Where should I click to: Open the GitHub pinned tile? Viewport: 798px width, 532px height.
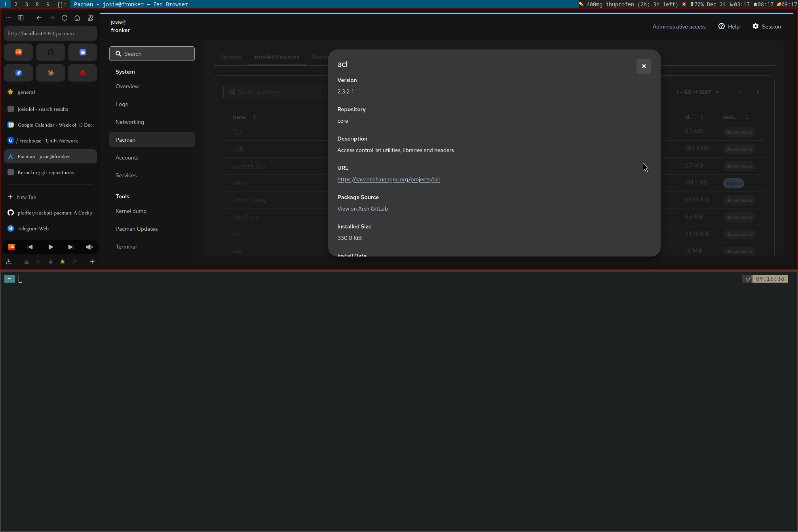51,52
